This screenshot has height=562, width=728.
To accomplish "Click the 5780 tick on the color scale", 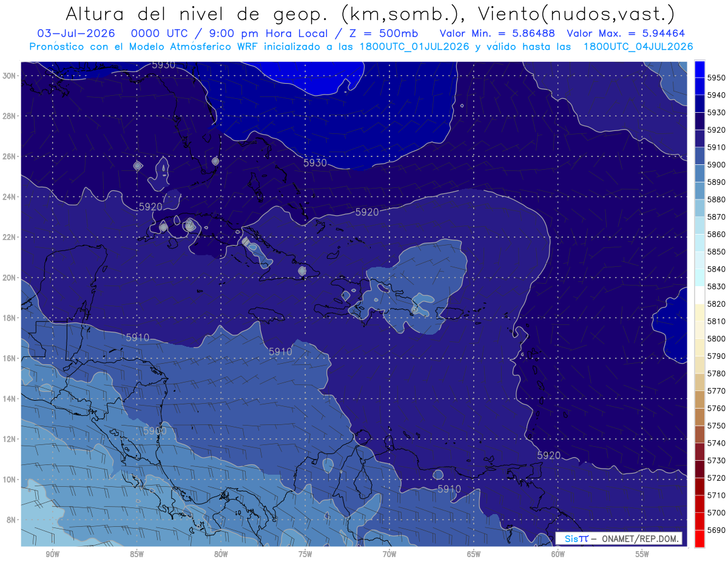I will pos(716,373).
